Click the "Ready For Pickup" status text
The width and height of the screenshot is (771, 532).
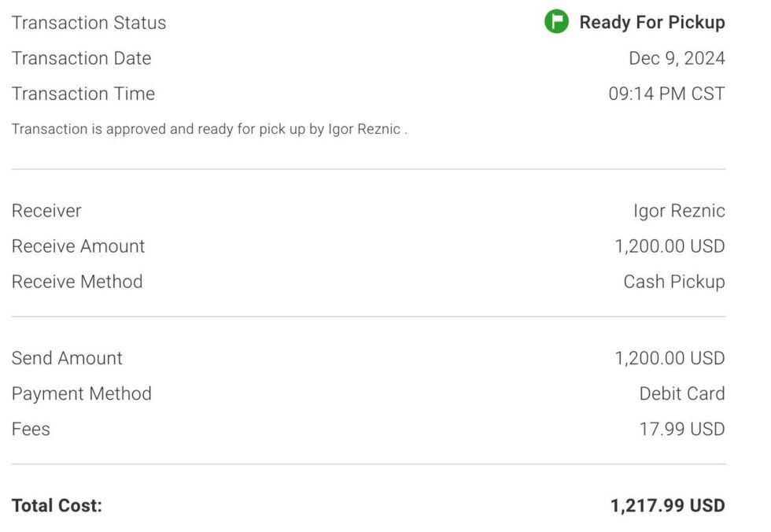(x=652, y=23)
